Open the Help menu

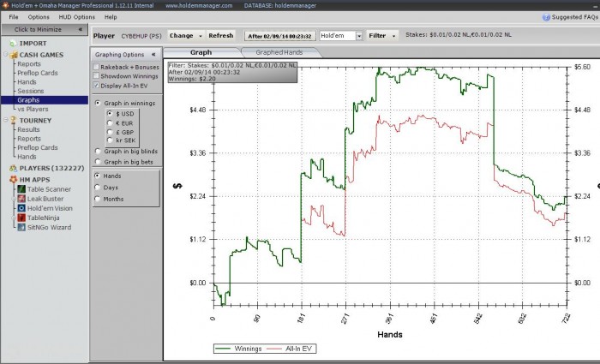click(111, 17)
